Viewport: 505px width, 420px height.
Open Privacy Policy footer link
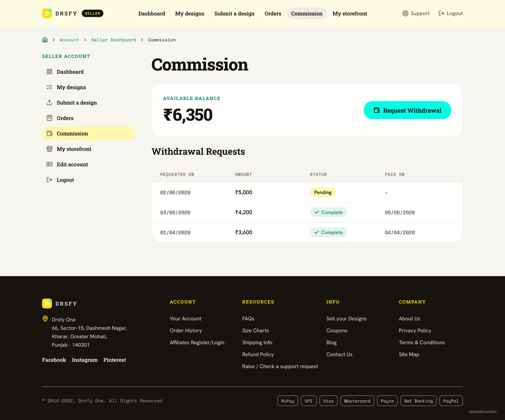click(x=415, y=331)
